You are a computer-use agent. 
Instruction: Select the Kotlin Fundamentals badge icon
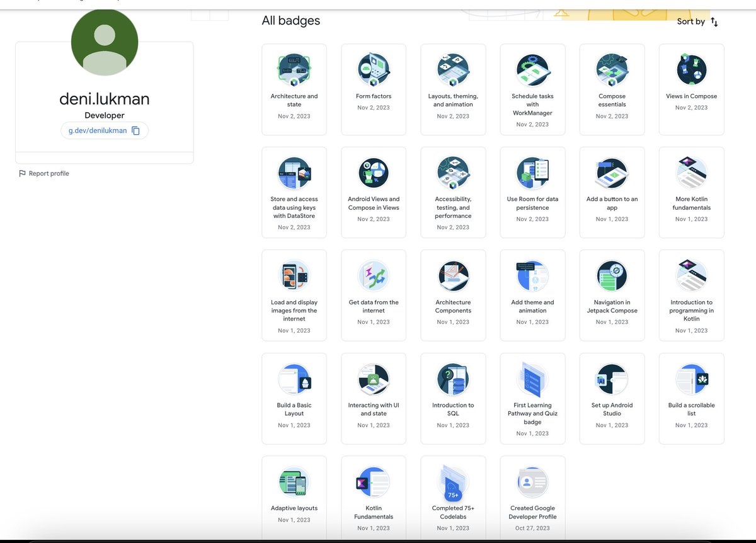[374, 482]
